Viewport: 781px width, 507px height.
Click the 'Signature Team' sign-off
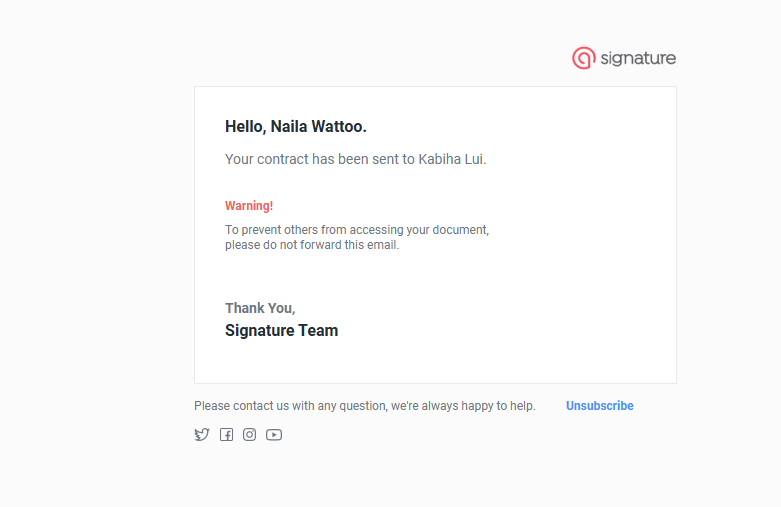pos(281,331)
